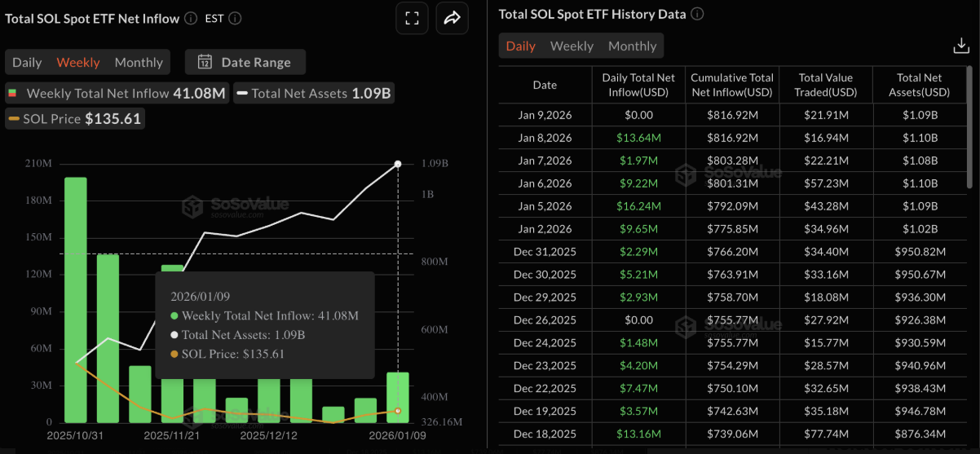Click info icon beside History Data title
The width and height of the screenshot is (980, 454).
(x=697, y=14)
